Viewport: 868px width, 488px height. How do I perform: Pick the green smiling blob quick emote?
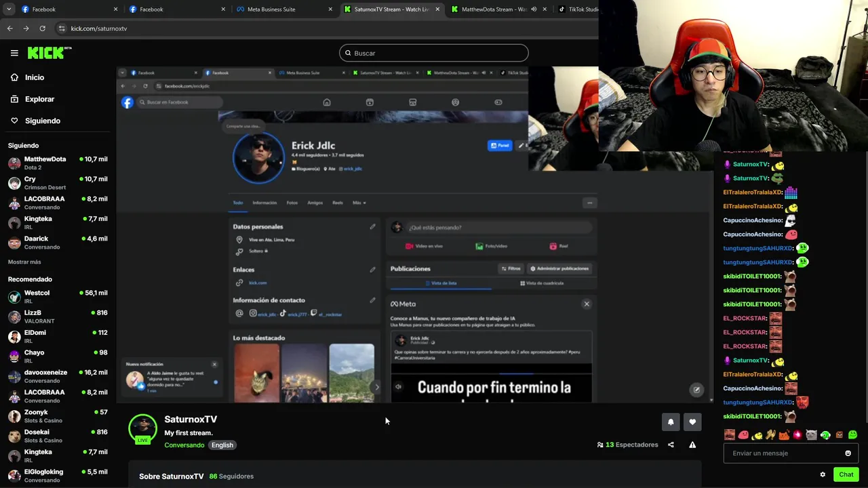click(852, 434)
